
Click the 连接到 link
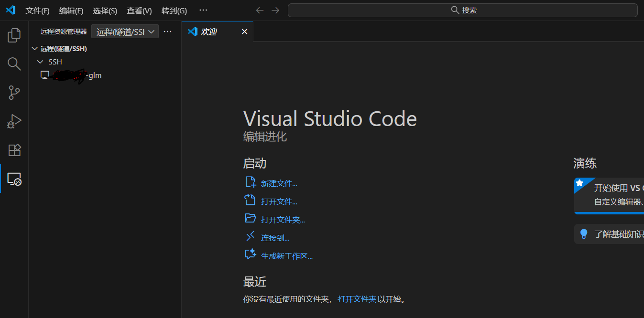[x=274, y=237]
